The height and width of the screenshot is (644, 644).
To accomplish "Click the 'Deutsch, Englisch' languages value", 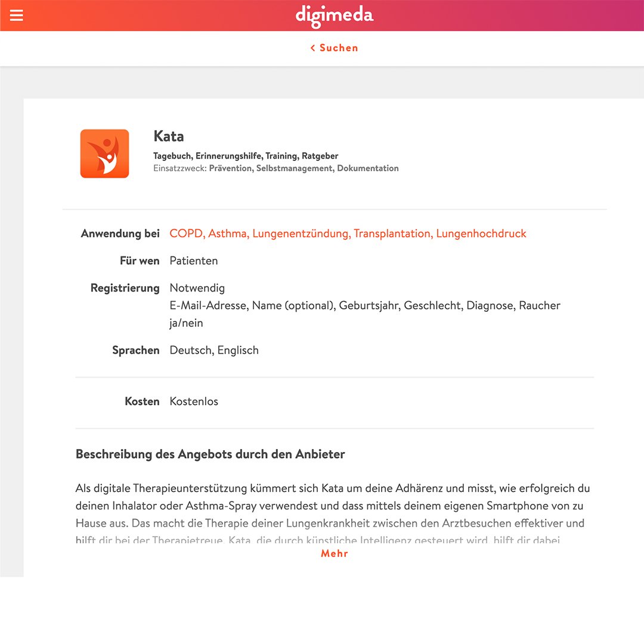I will (x=214, y=351).
